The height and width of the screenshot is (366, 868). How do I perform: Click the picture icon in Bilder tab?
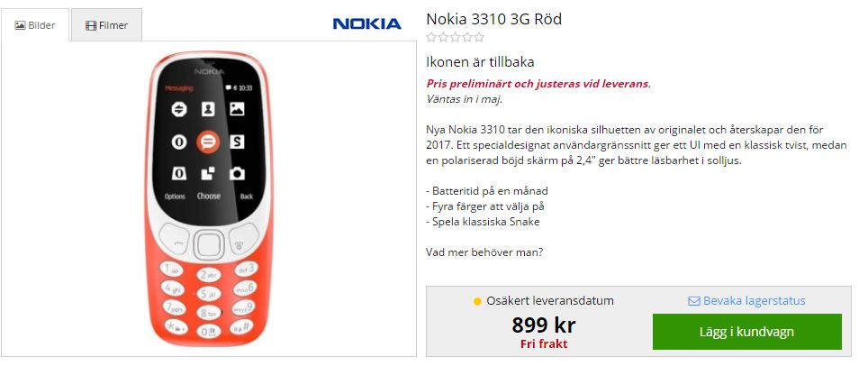21,25
